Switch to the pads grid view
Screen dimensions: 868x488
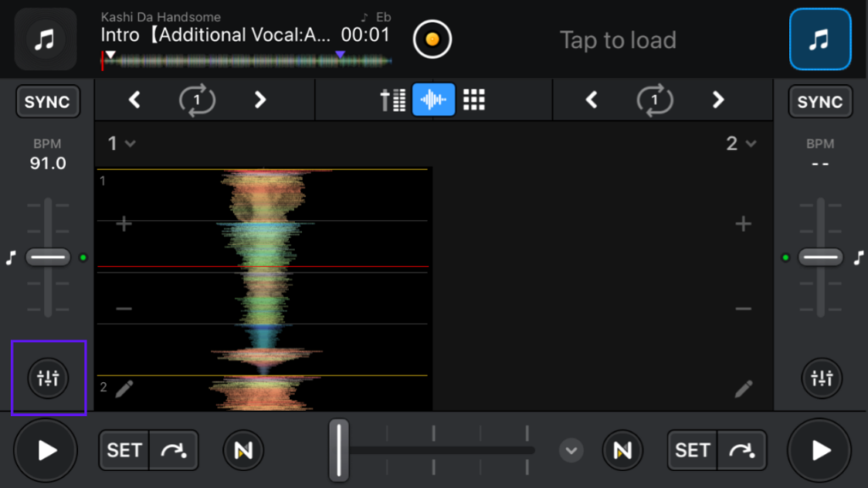pyautogui.click(x=474, y=100)
